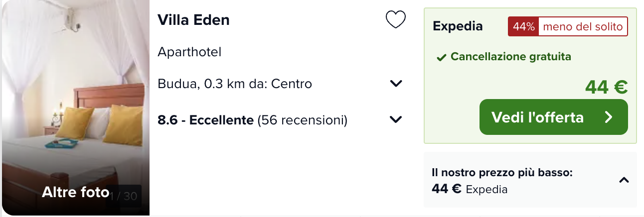The height and width of the screenshot is (217, 644).
Task: Save Villa Eden with the heart icon
Action: point(396,20)
